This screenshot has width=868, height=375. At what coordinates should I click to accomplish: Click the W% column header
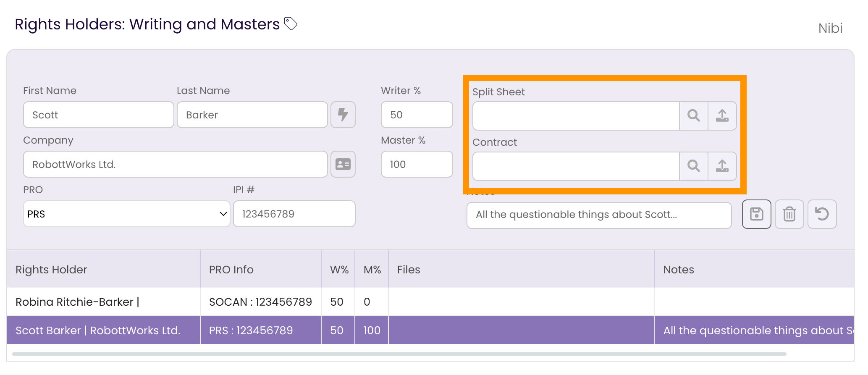coord(338,269)
